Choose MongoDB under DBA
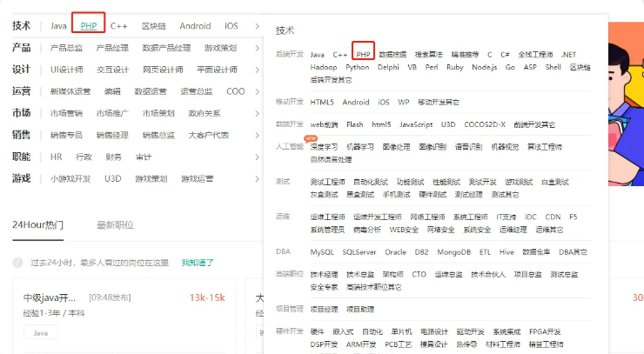The height and width of the screenshot is (354, 644). pyautogui.click(x=453, y=251)
